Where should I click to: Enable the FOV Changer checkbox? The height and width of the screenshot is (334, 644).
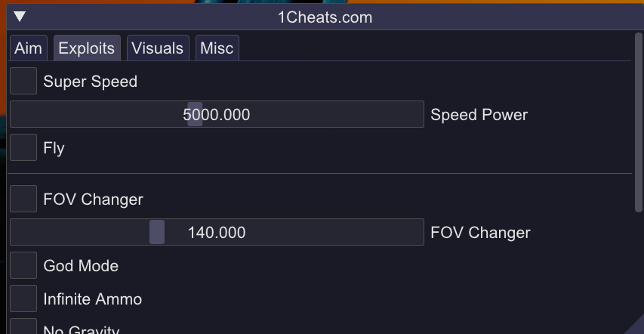(x=23, y=199)
